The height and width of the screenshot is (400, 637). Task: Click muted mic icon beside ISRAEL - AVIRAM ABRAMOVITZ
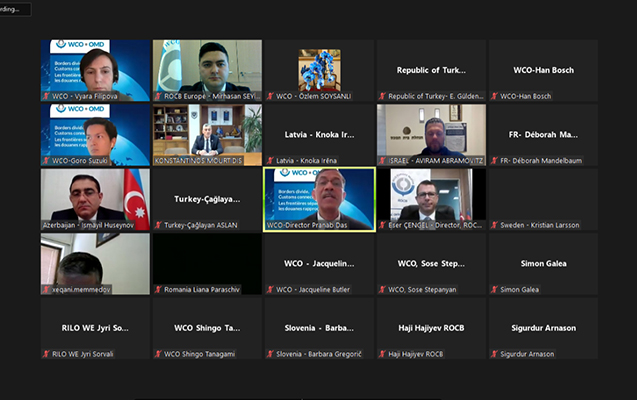pyautogui.click(x=382, y=161)
